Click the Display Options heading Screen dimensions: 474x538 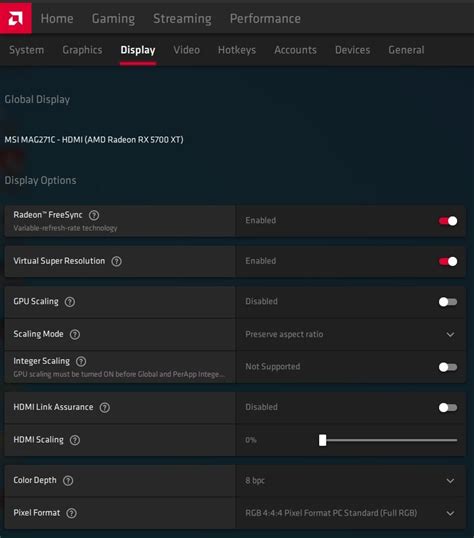pos(40,180)
